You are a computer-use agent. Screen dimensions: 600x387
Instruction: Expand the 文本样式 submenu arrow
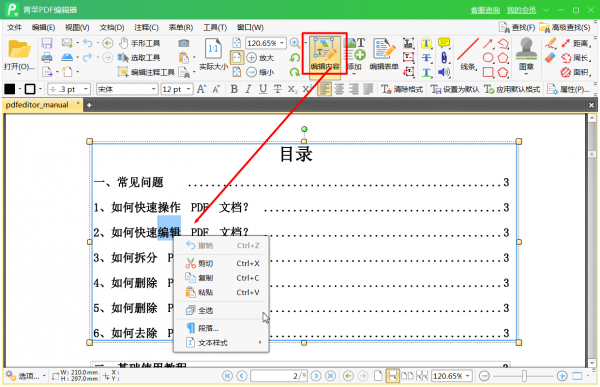tap(260, 342)
